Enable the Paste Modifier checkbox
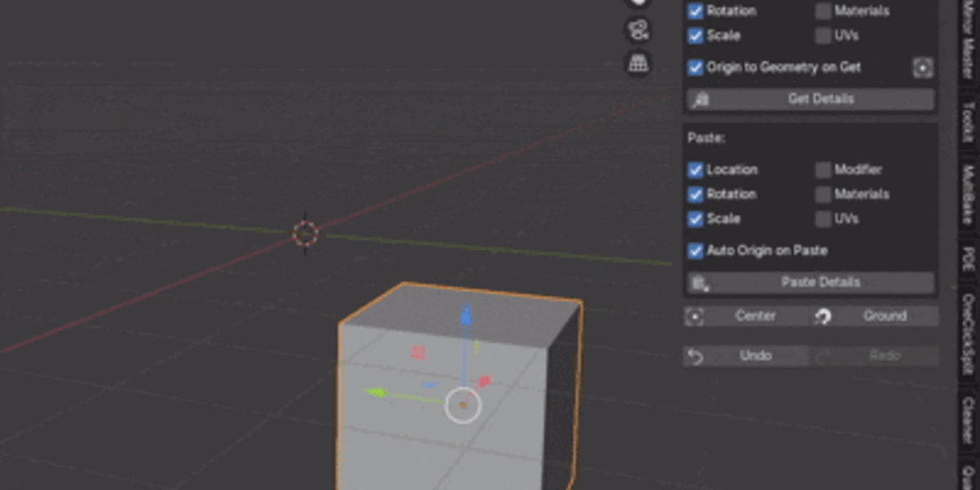980x490 pixels. (823, 170)
